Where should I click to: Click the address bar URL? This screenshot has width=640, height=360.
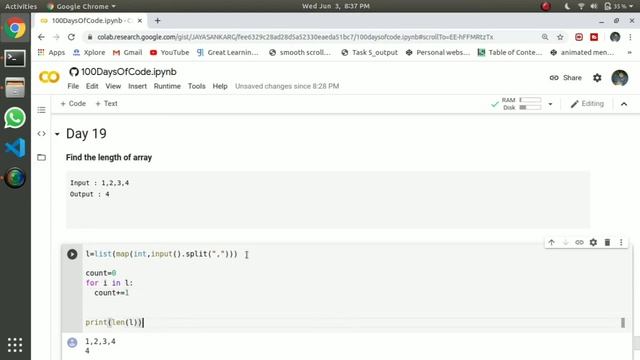pyautogui.click(x=295, y=37)
